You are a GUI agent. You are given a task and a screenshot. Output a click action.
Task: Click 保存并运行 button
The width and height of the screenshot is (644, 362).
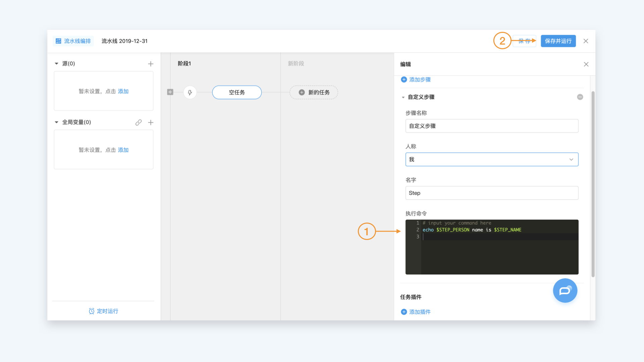558,41
